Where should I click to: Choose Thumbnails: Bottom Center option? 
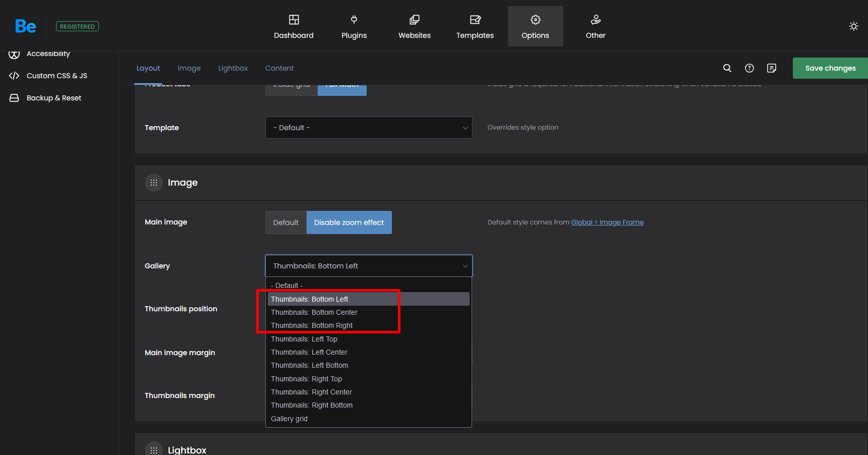[x=369, y=312]
